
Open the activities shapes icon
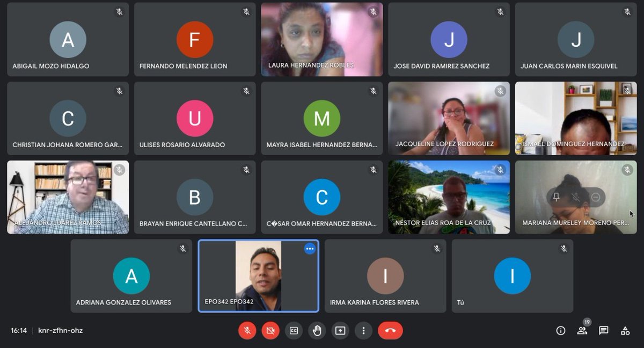coord(625,331)
